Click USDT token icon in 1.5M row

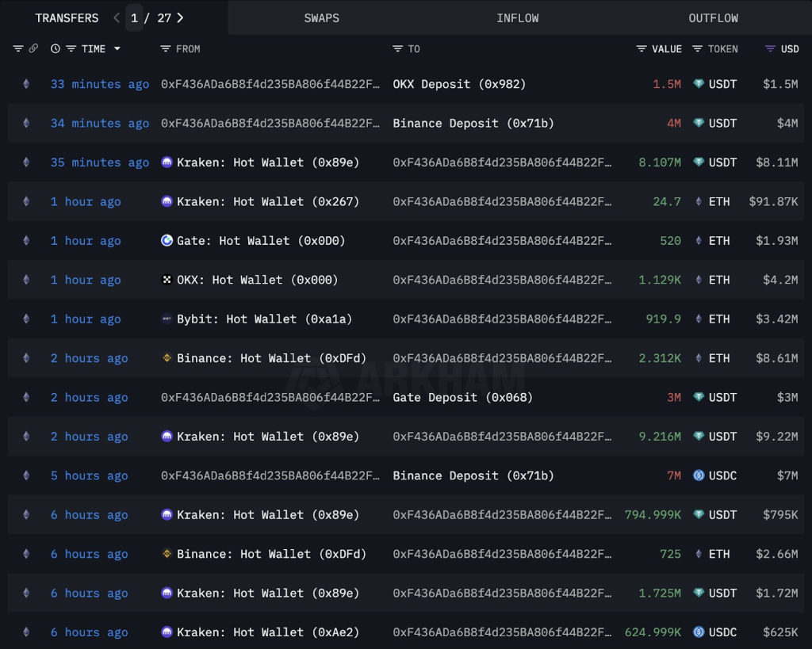coord(699,84)
